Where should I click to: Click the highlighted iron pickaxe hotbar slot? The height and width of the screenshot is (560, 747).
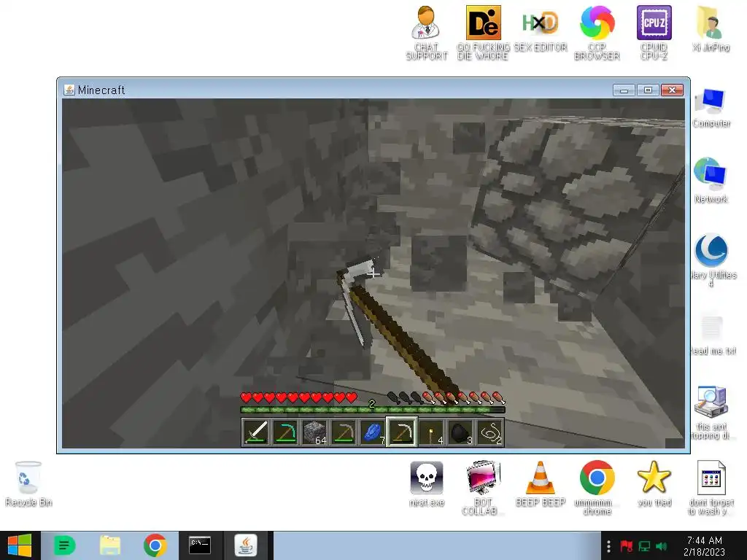[x=402, y=432]
